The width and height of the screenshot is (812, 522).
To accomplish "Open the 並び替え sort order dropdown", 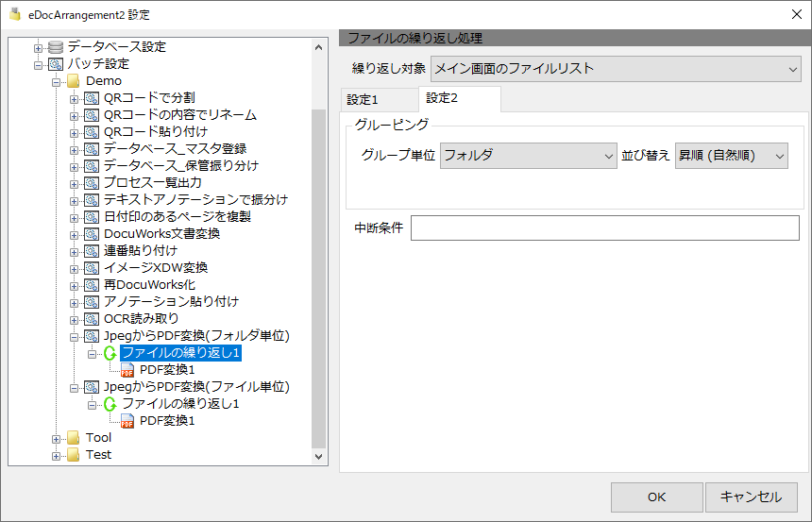I will tap(731, 156).
